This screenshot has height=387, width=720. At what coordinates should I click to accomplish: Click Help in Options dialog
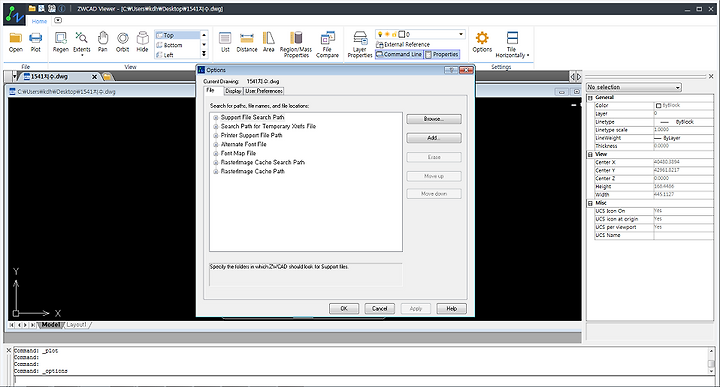(451, 308)
